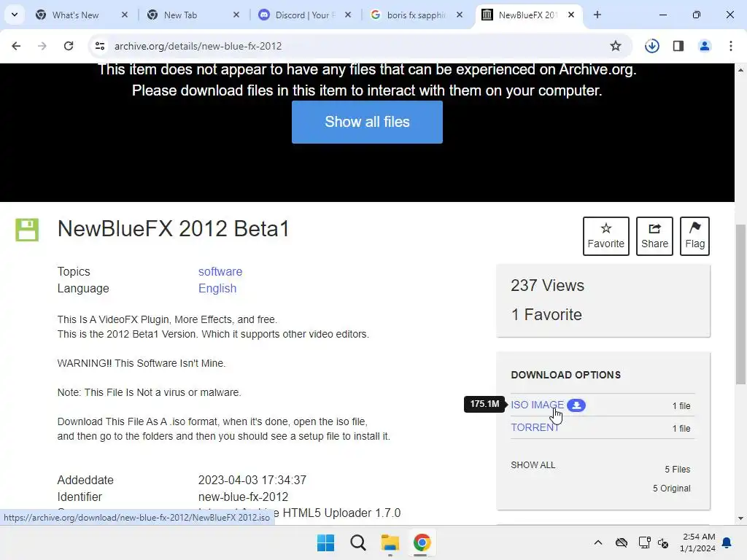Click the scrollbar down arrow
The height and width of the screenshot is (560, 747).
pos(740,518)
